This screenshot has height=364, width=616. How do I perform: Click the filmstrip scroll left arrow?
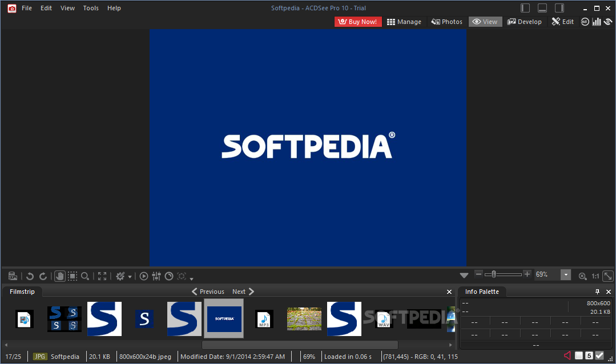[x=6, y=345]
